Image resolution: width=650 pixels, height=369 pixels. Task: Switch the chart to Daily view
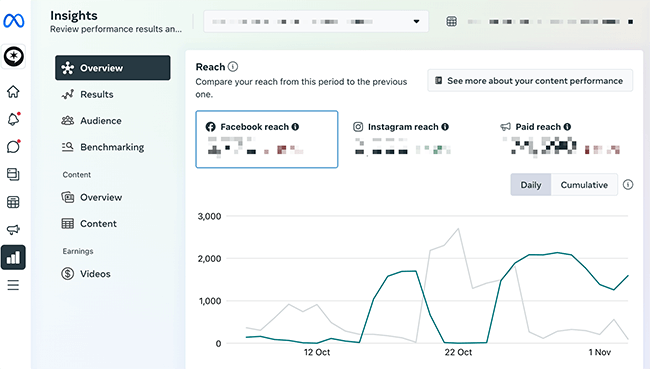click(x=531, y=184)
